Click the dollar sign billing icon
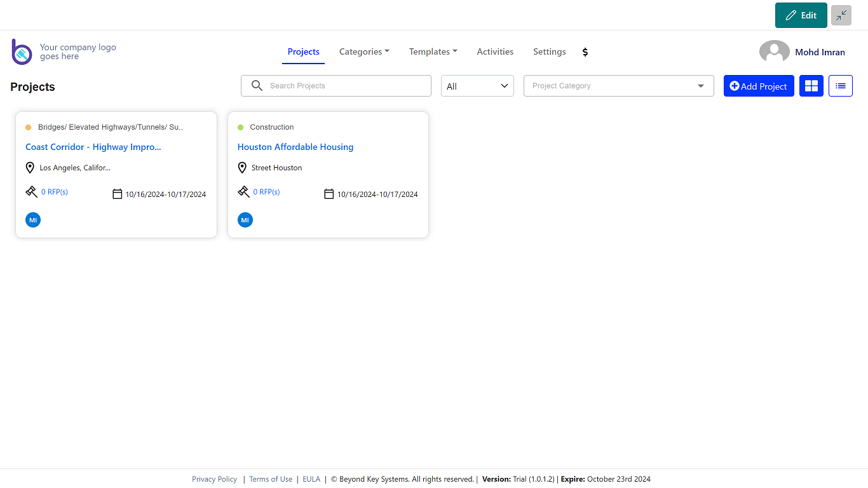 (585, 52)
